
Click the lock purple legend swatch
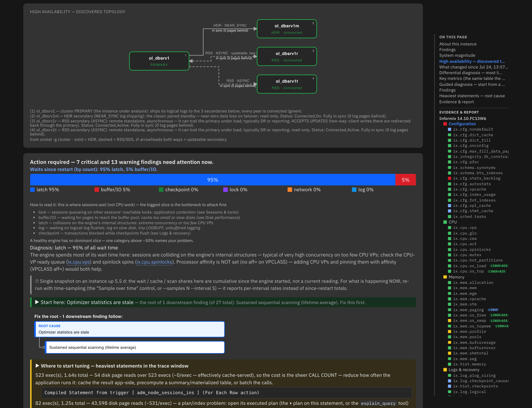tap(225, 190)
